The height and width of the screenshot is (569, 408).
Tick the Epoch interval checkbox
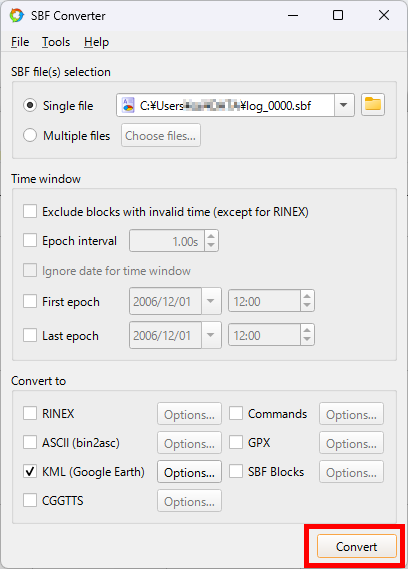tap(30, 240)
